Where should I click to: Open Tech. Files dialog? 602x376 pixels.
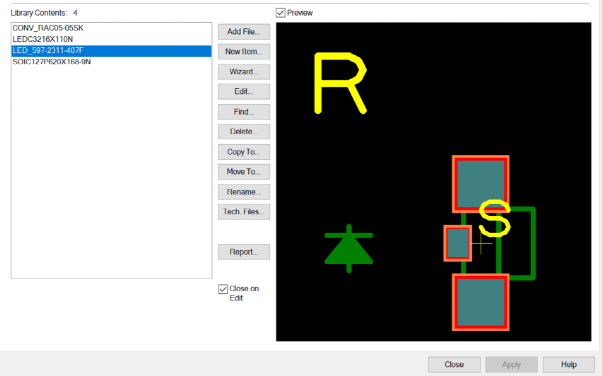point(244,212)
